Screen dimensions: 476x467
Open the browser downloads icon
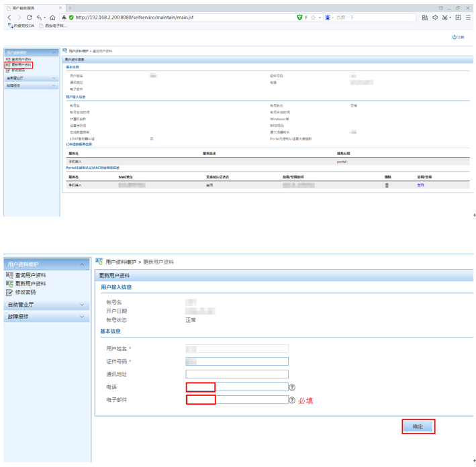(458, 17)
